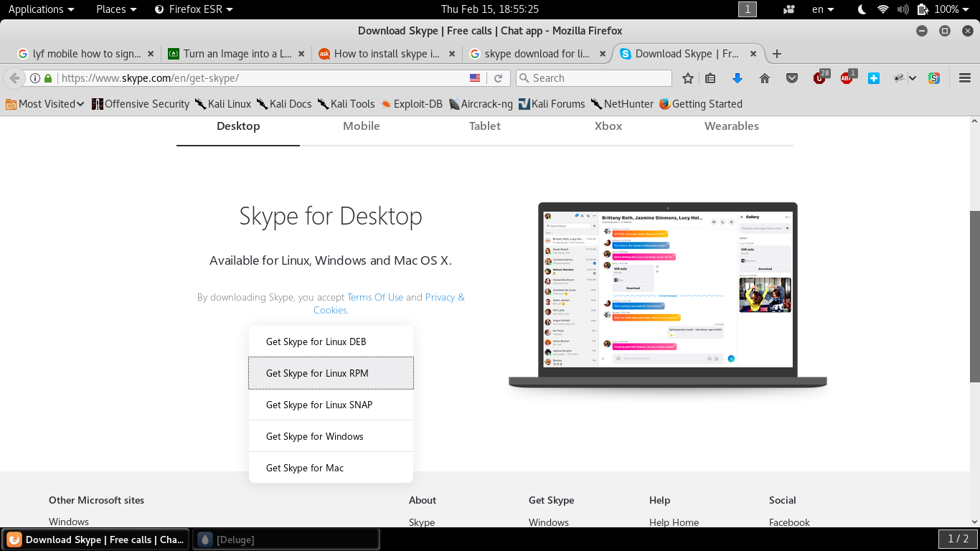Image resolution: width=980 pixels, height=551 pixels.
Task: Select the Wearables device tab
Action: [x=732, y=126]
